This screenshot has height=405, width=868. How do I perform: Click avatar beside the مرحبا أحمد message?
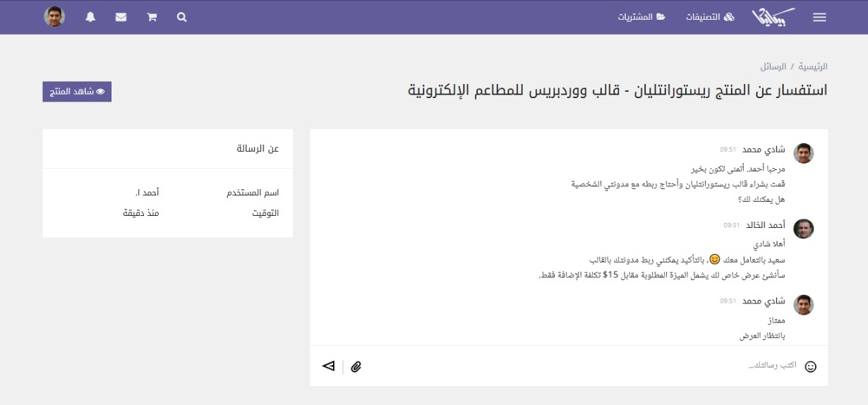[804, 153]
